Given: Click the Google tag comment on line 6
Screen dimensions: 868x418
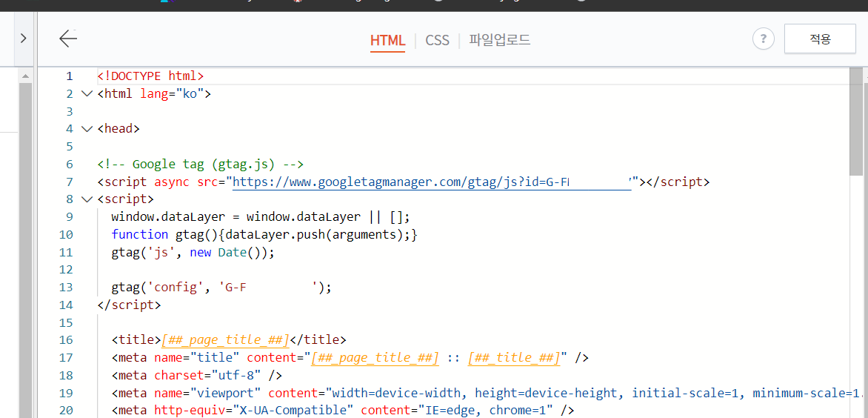Looking at the screenshot, I should [201, 165].
